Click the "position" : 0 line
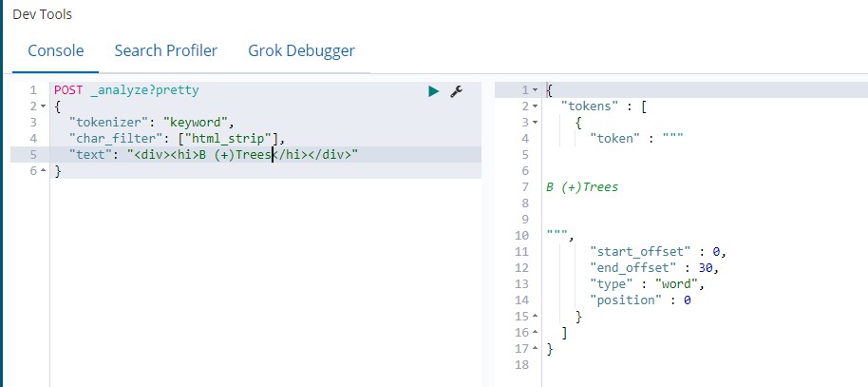The height and width of the screenshot is (387, 868). click(x=640, y=300)
